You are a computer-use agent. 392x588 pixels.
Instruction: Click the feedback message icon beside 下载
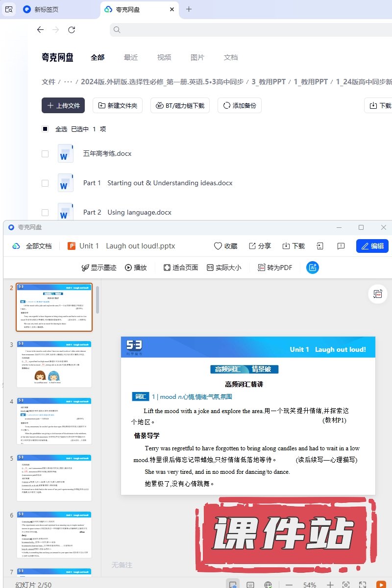point(341,246)
